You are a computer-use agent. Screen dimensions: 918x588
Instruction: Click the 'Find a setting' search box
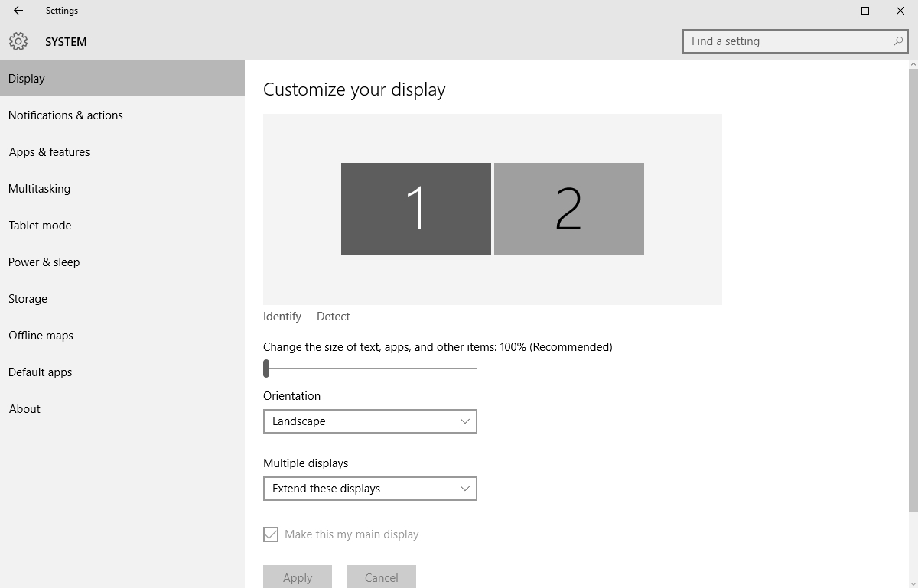click(x=788, y=41)
